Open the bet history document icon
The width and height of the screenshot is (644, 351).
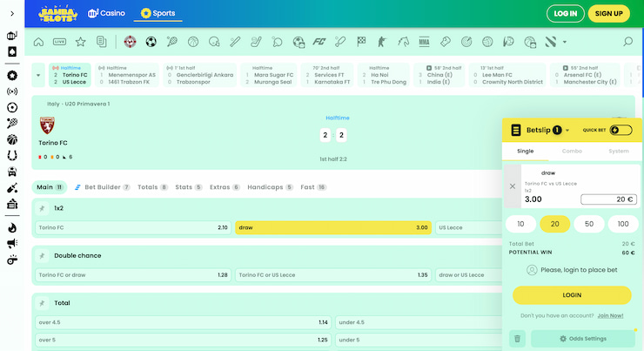coord(102,42)
